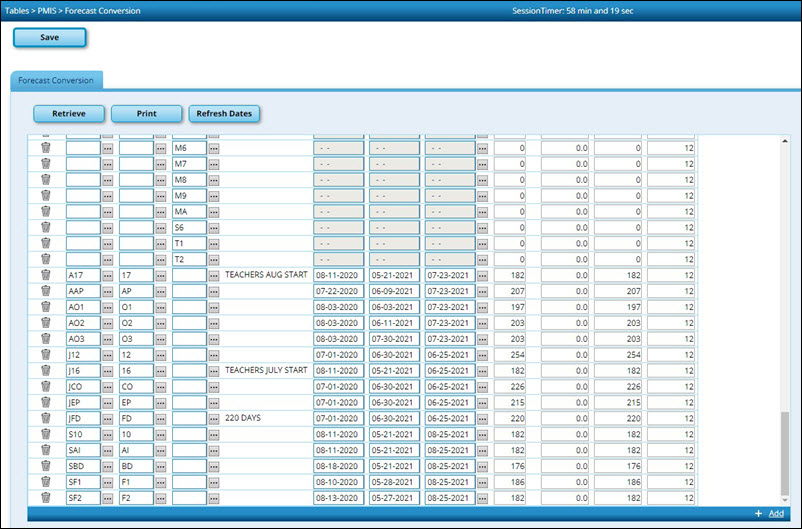
Task: Remove the J12 row using trash icon
Action: [46, 354]
